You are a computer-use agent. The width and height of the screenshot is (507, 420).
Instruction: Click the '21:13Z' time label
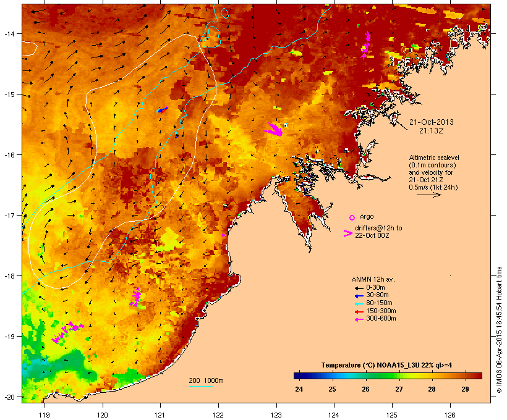click(432, 131)
